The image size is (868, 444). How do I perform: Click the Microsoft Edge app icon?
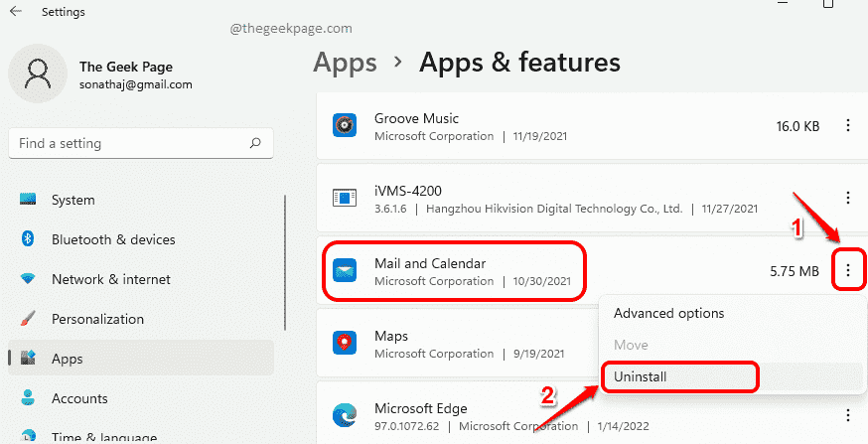tap(344, 416)
